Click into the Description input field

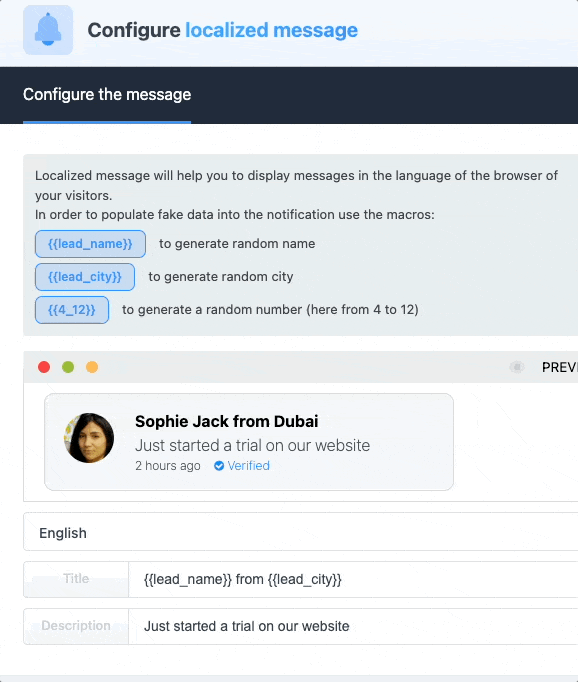pyautogui.click(x=353, y=626)
